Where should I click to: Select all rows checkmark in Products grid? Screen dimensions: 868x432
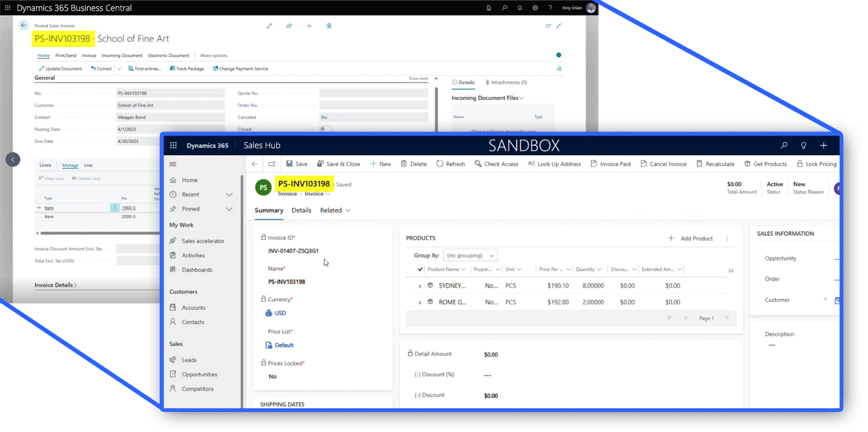(x=420, y=269)
